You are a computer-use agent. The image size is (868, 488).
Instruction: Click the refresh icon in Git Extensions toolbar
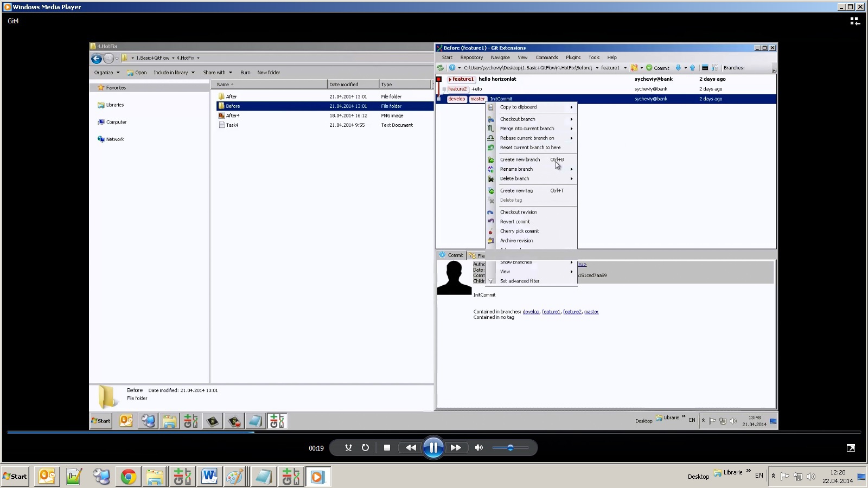pyautogui.click(x=440, y=68)
